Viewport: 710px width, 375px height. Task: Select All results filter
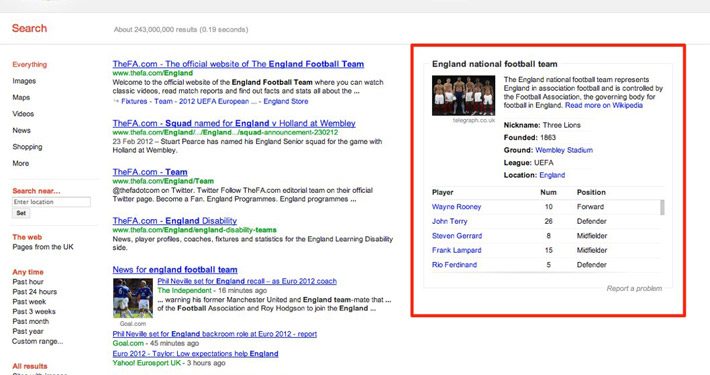point(30,366)
